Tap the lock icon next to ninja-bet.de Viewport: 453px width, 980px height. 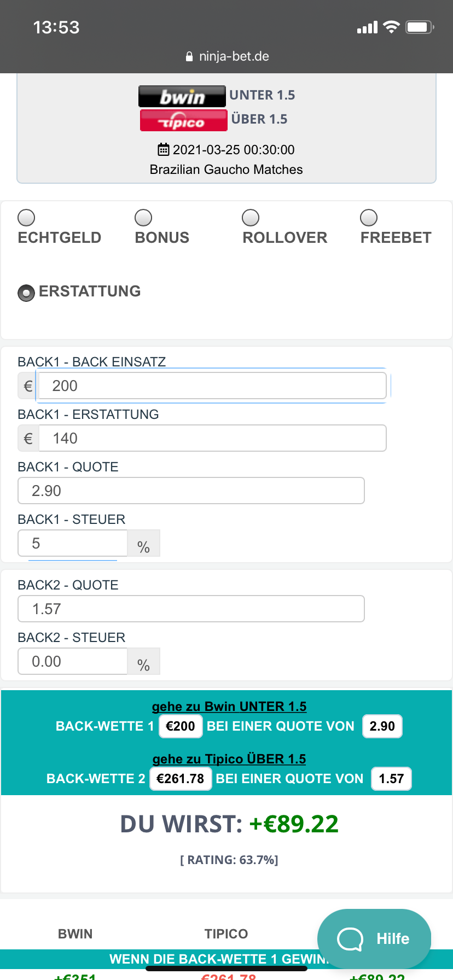point(189,56)
